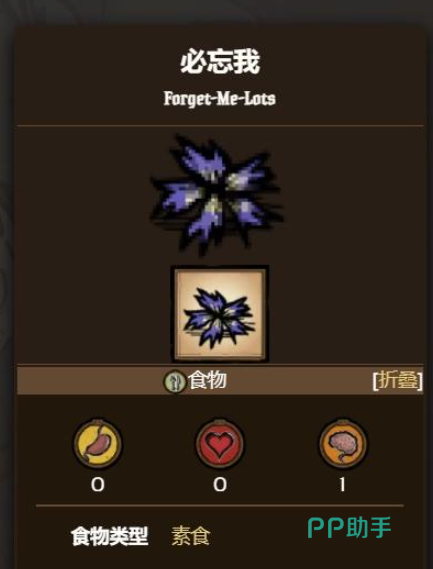The height and width of the screenshot is (569, 433).
Task: Collapse the food section via [折叠]
Action: [397, 381]
